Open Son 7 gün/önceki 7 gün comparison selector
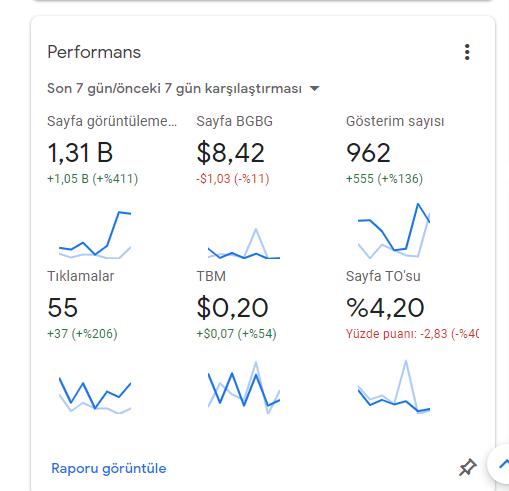The image size is (509, 491). pyautogui.click(x=183, y=89)
